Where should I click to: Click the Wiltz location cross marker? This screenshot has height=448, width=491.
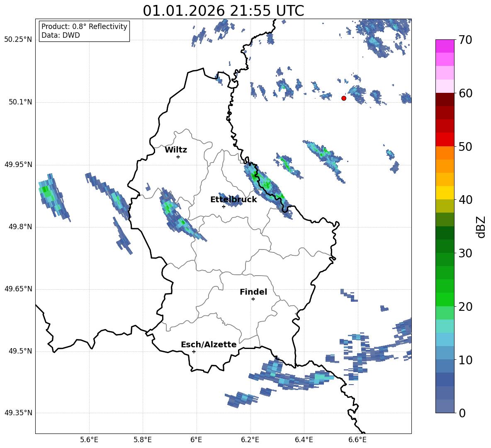[178, 157]
